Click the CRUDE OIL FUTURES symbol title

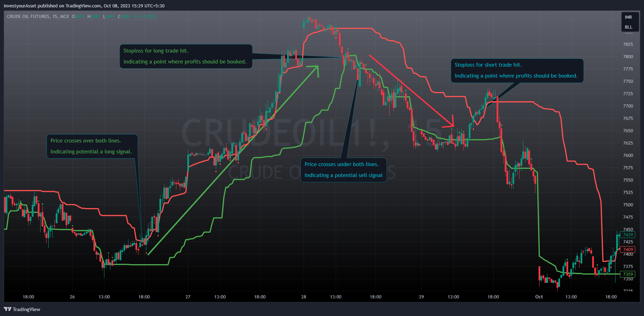(38, 17)
